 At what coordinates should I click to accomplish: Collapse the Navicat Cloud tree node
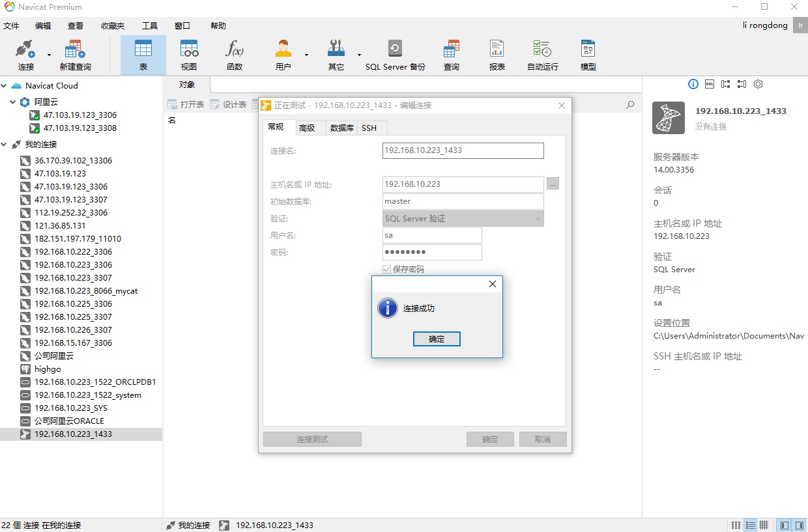coord(5,85)
